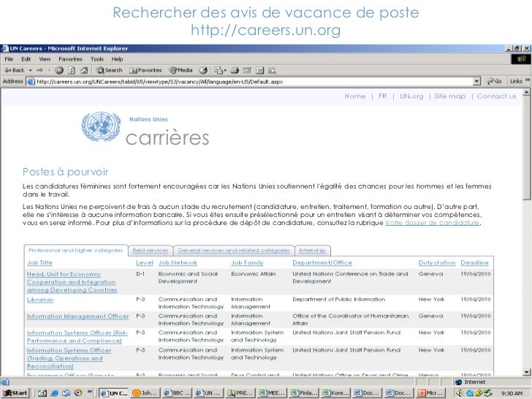This screenshot has height=399, width=532.
Task: Expand the quick launch overflow chevron
Action: 90,392
